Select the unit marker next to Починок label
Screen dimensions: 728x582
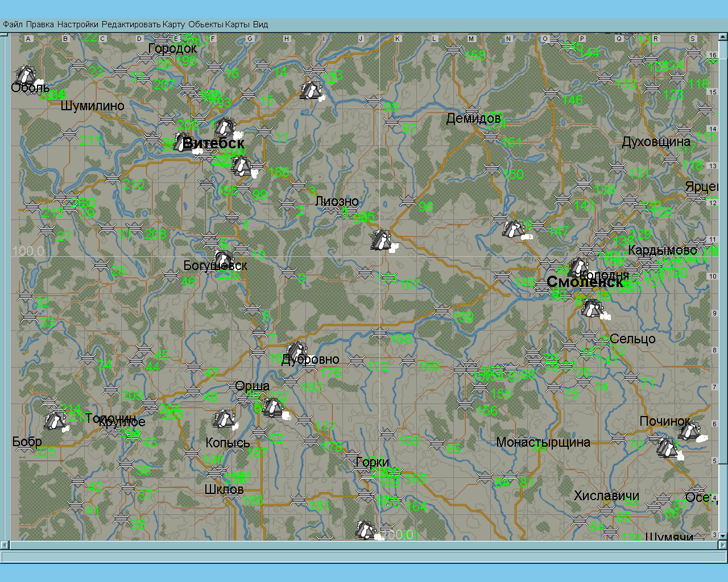[690, 431]
